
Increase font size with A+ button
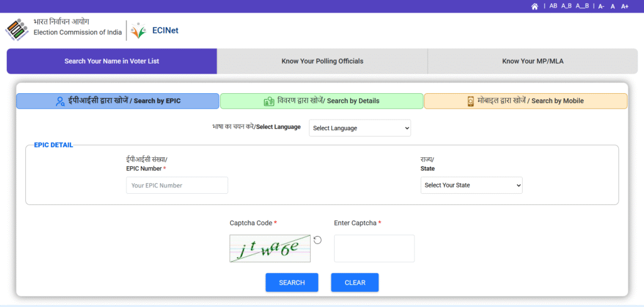pos(625,6)
